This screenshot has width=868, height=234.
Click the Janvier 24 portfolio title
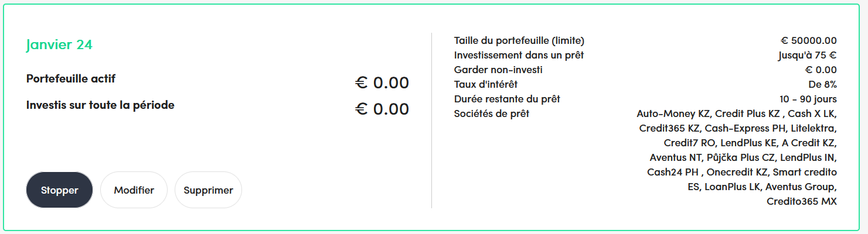click(x=59, y=44)
